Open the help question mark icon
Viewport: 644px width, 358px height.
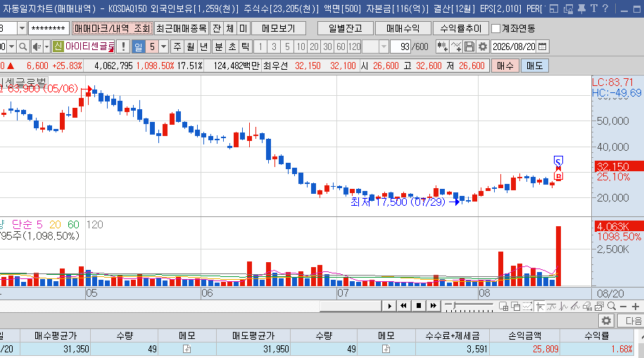pos(605,8)
